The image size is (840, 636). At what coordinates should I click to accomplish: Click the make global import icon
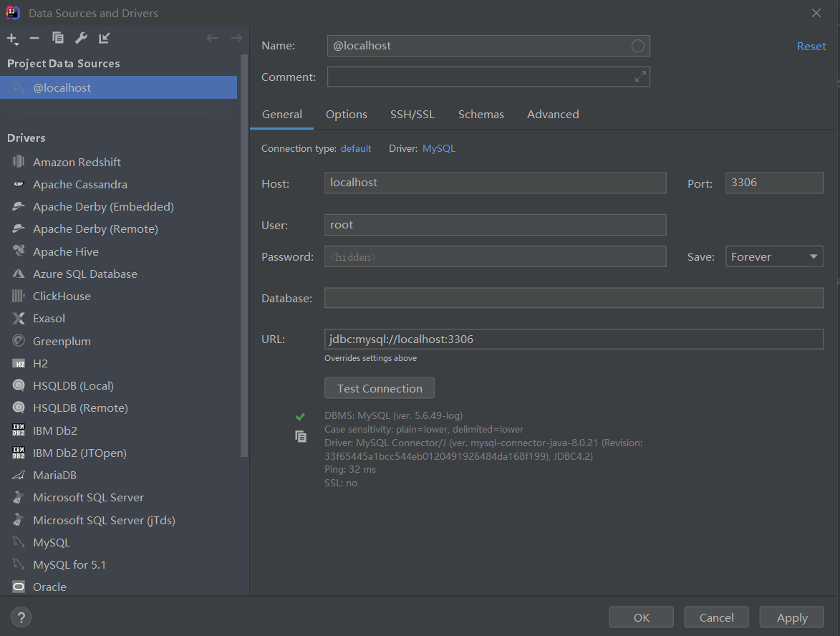click(104, 38)
